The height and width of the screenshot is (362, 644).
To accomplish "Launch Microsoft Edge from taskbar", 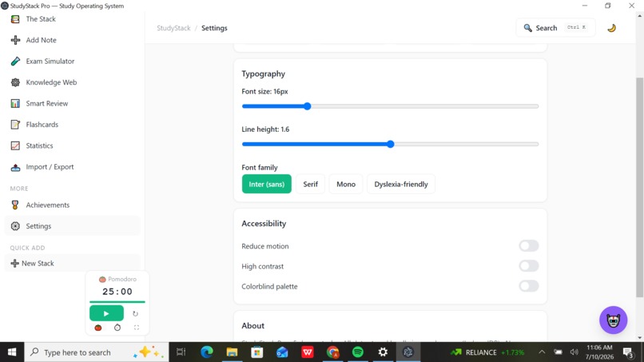I will click(207, 352).
